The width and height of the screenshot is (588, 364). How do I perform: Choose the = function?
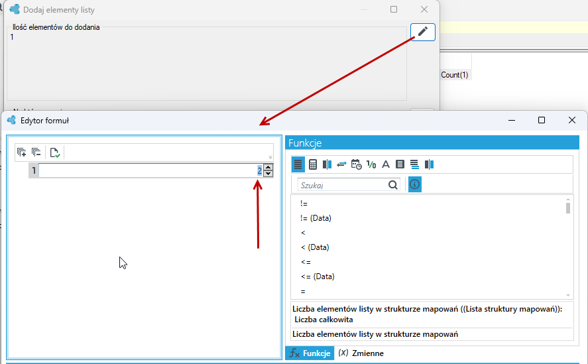click(x=303, y=291)
